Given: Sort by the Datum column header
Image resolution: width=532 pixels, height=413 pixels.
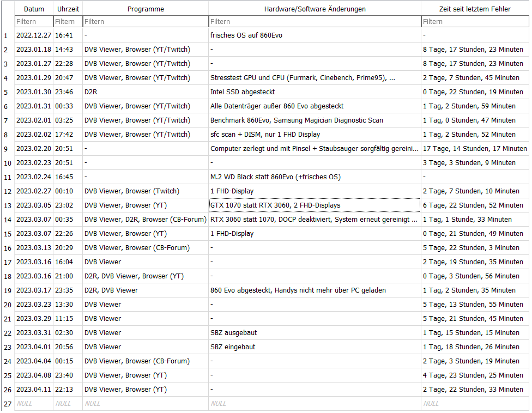Looking at the screenshot, I should tap(34, 9).
